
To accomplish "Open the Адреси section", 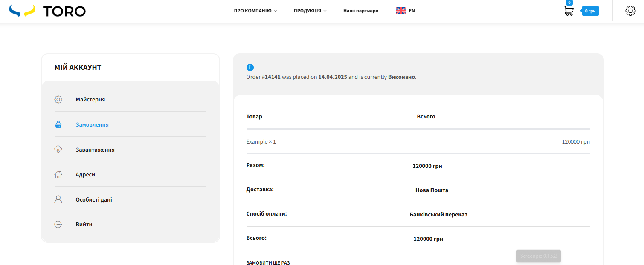I will pyautogui.click(x=85, y=174).
